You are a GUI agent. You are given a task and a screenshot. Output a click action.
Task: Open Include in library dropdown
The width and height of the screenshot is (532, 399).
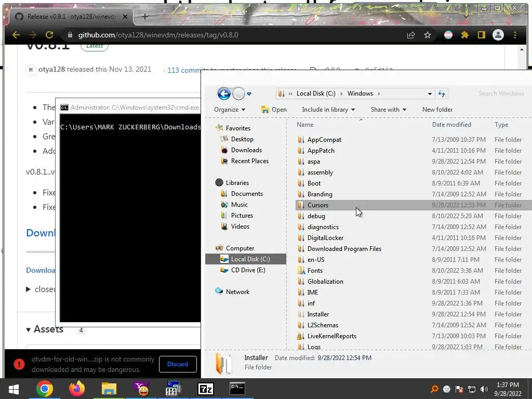(x=328, y=110)
